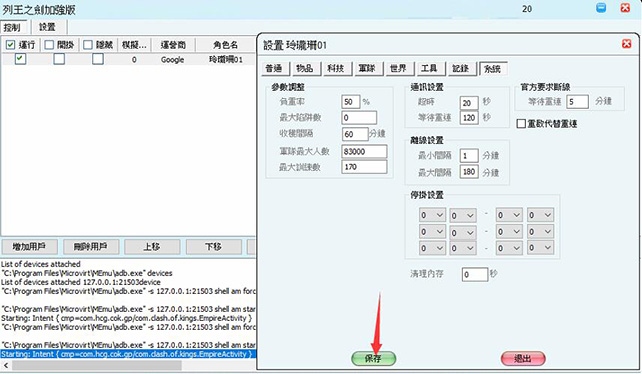
Task: Switch to the 設置 main tab
Action: [47, 27]
